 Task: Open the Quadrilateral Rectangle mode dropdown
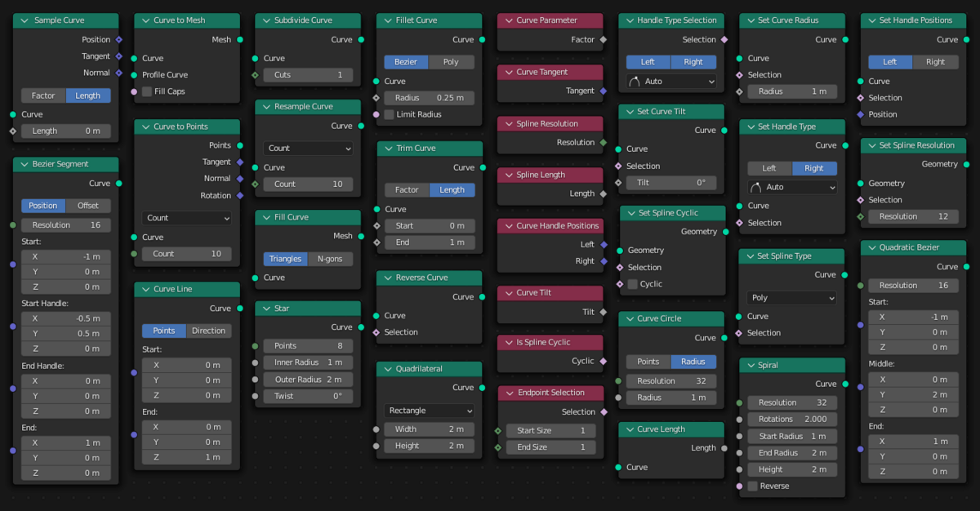[x=430, y=411]
